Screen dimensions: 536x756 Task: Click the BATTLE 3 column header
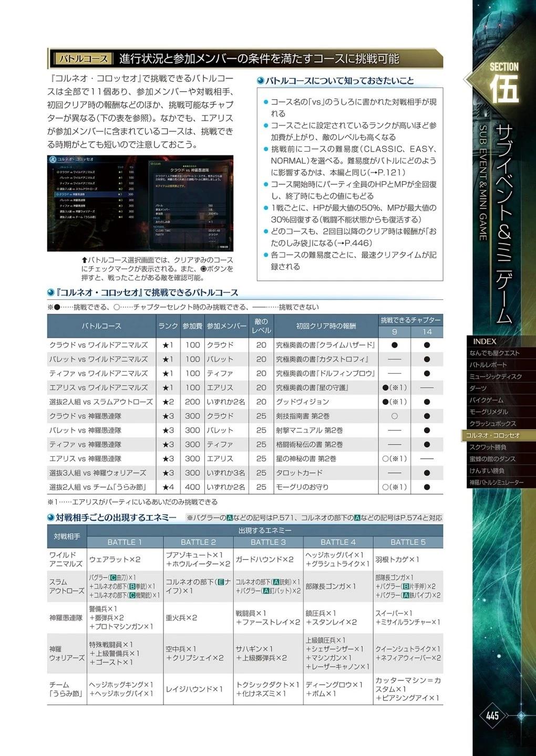tap(268, 542)
